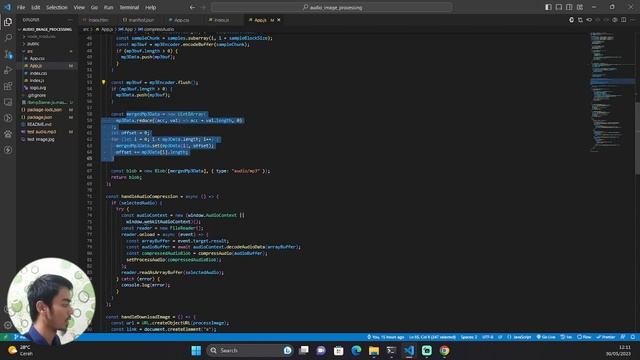640x360 pixels.
Task: Click the lightbulb code action icon
Action: coord(104,82)
